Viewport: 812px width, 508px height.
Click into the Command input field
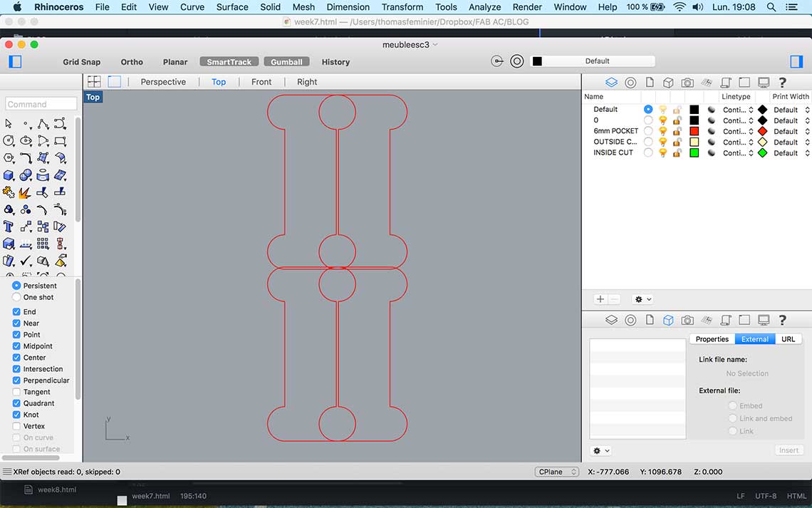pos(41,104)
